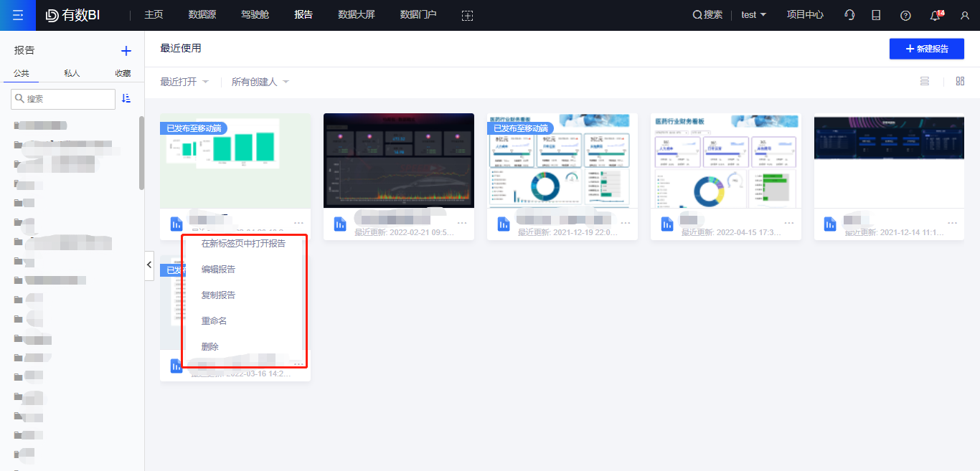Open the help question-mark icon

[905, 14]
